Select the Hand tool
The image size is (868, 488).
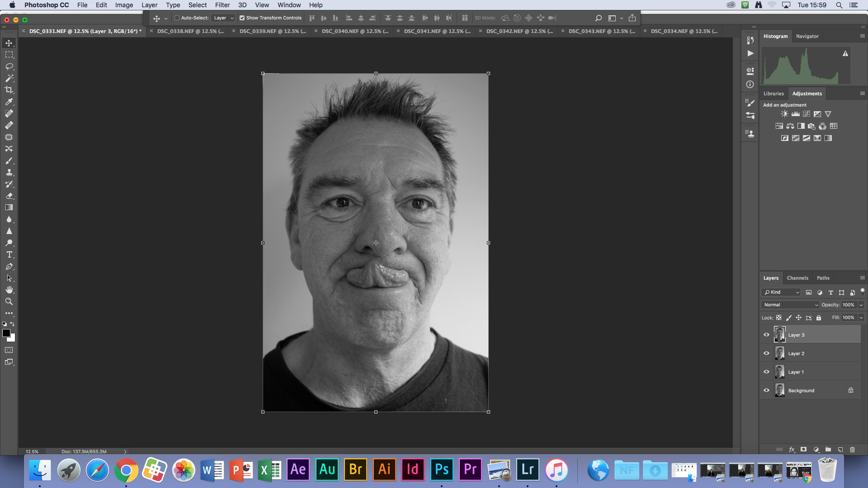click(9, 290)
